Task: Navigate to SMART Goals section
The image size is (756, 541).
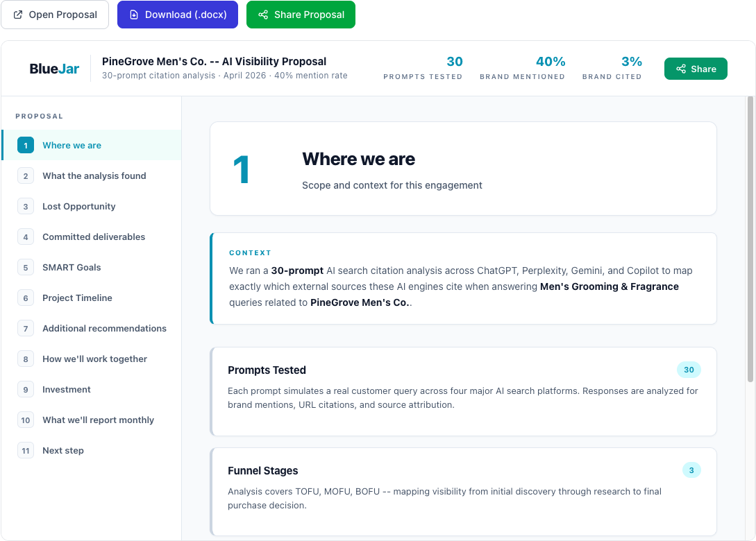Action: coord(92,267)
